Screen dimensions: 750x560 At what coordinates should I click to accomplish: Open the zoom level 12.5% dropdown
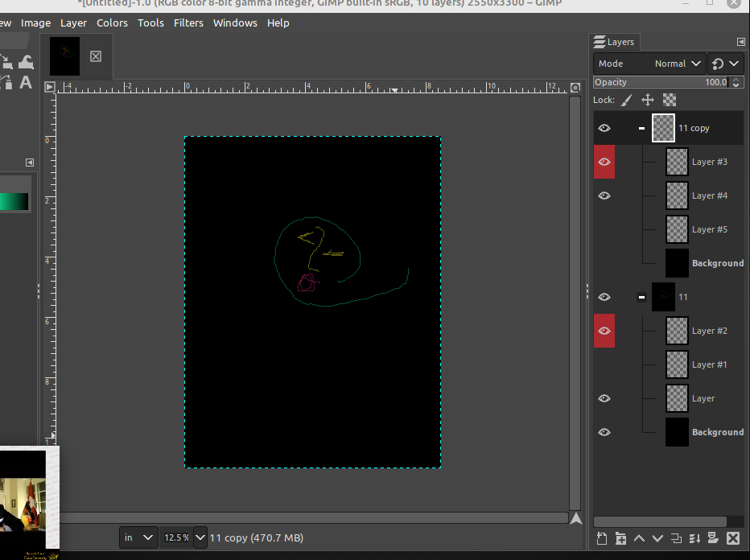pos(200,537)
